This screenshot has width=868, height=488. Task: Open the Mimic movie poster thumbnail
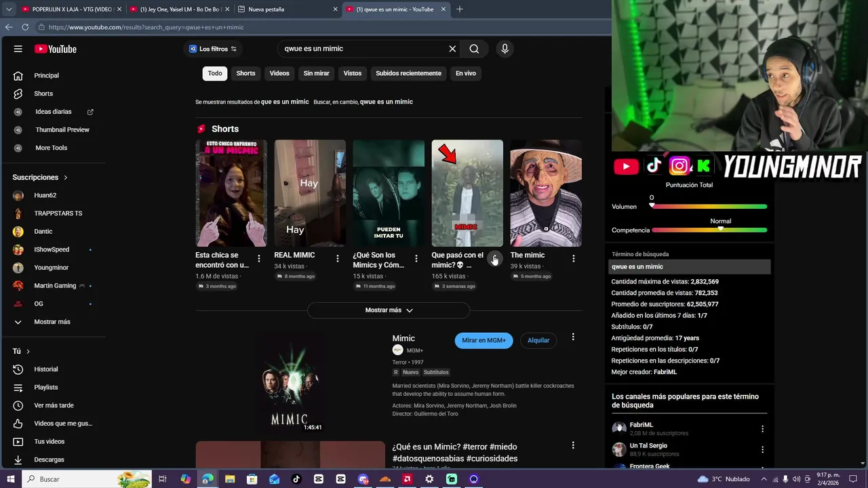click(x=290, y=383)
